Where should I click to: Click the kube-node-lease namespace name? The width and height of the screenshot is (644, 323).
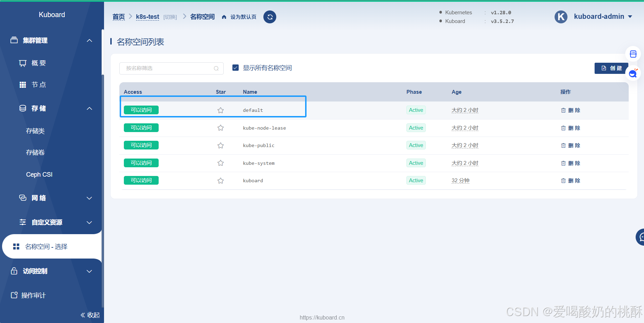coord(264,128)
